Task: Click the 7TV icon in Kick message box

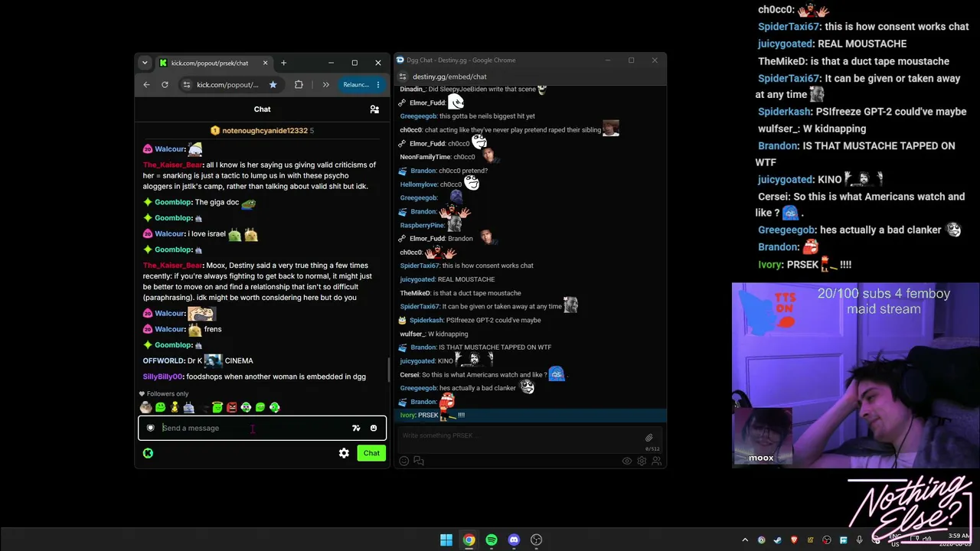Action: tap(356, 429)
